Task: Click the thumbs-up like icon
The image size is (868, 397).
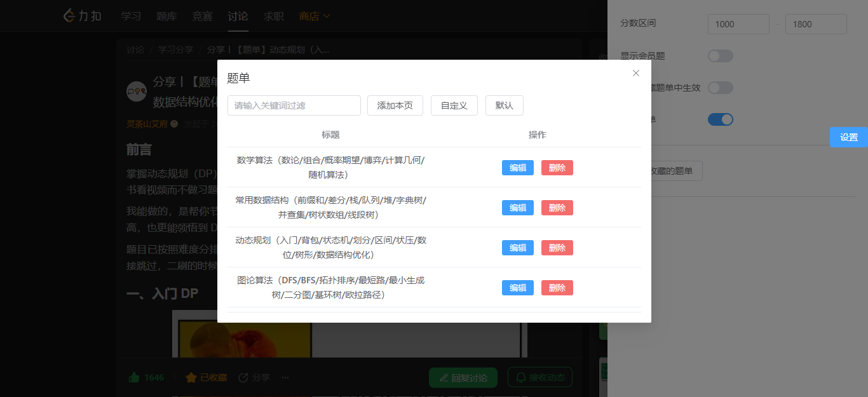Action: click(134, 377)
